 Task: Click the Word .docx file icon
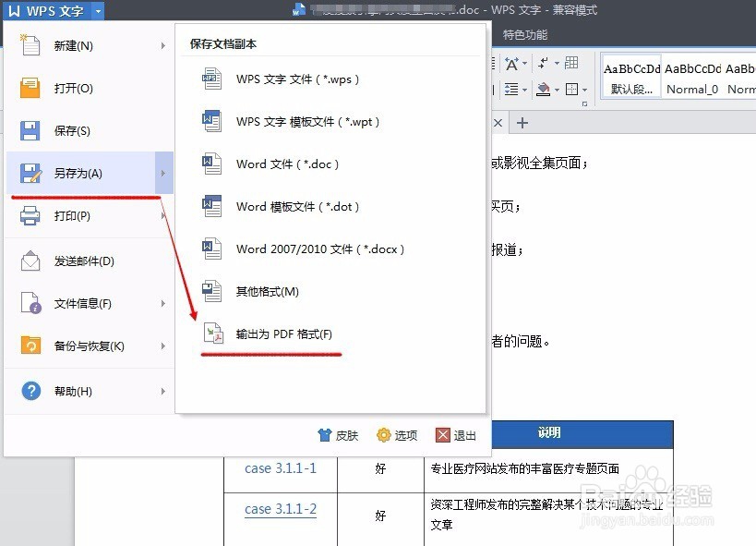tap(211, 249)
